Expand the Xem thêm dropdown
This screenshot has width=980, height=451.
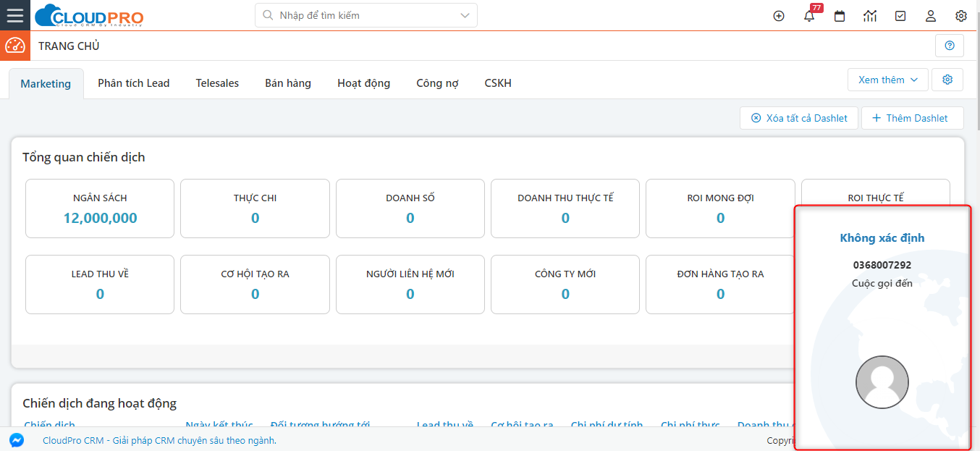pos(888,80)
